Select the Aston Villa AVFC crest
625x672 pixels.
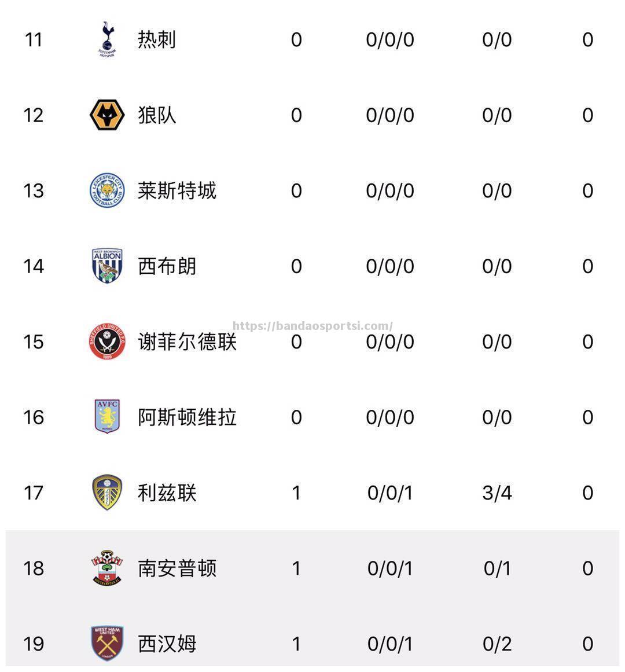click(x=107, y=416)
